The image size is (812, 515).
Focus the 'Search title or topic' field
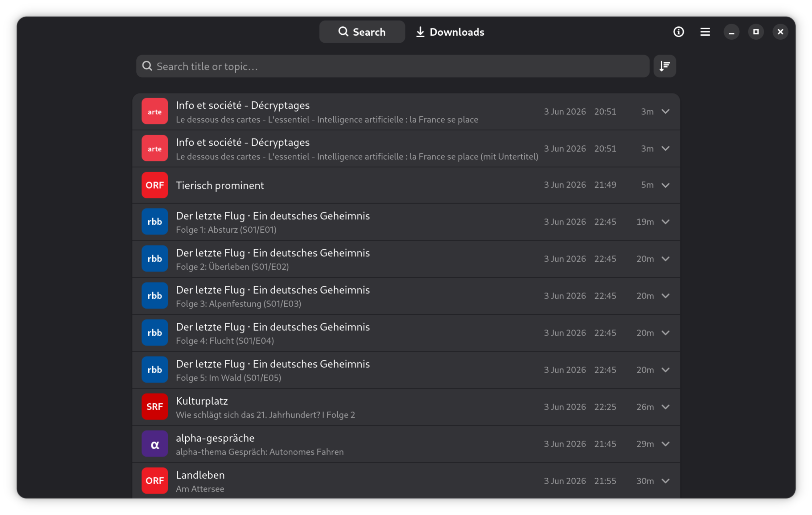pos(392,66)
